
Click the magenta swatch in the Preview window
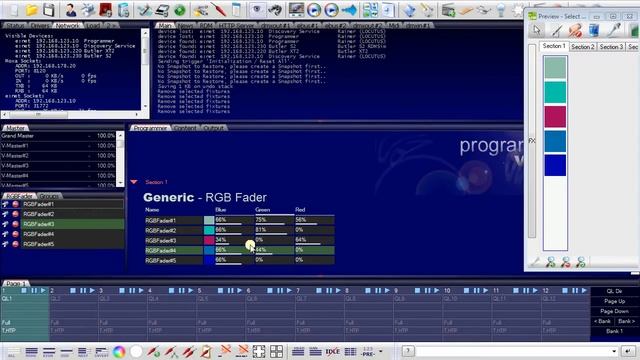pos(555,117)
